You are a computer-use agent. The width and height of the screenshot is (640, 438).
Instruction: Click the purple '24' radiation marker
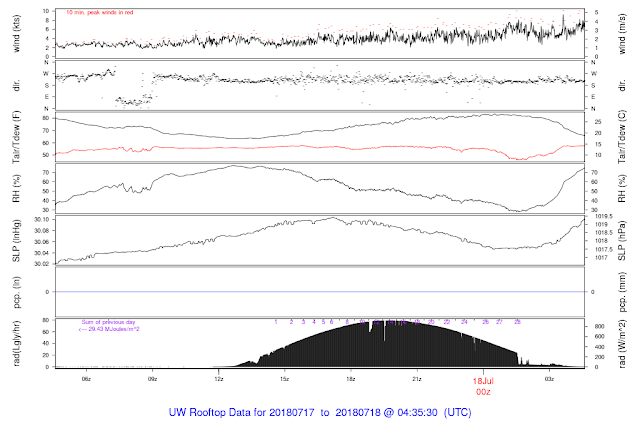[464, 322]
